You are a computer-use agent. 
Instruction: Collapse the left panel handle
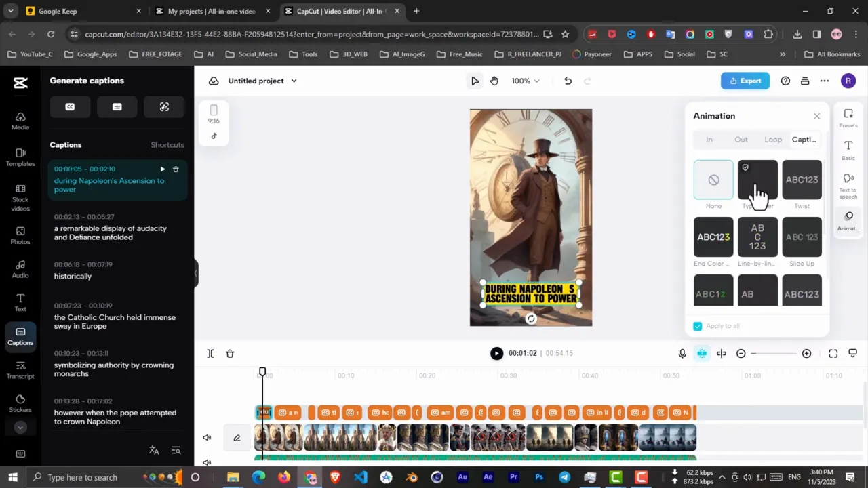point(195,273)
